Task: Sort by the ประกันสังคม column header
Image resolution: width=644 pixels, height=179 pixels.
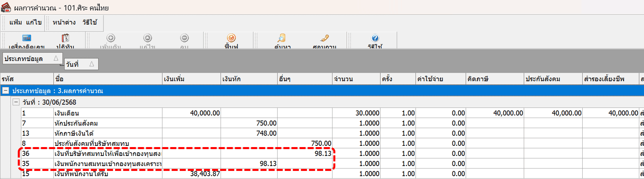Action: point(552,79)
